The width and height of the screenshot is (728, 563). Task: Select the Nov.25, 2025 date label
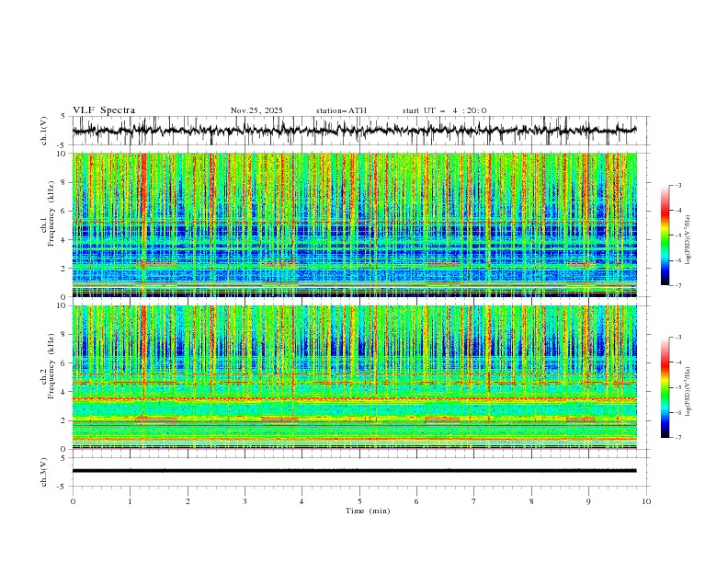click(256, 110)
